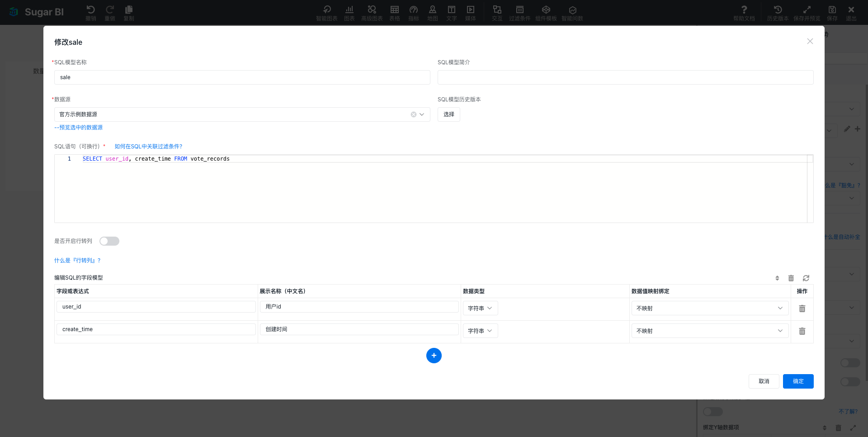The height and width of the screenshot is (437, 868).
Task: Open data type dropdown for create_time
Action: [x=480, y=331]
